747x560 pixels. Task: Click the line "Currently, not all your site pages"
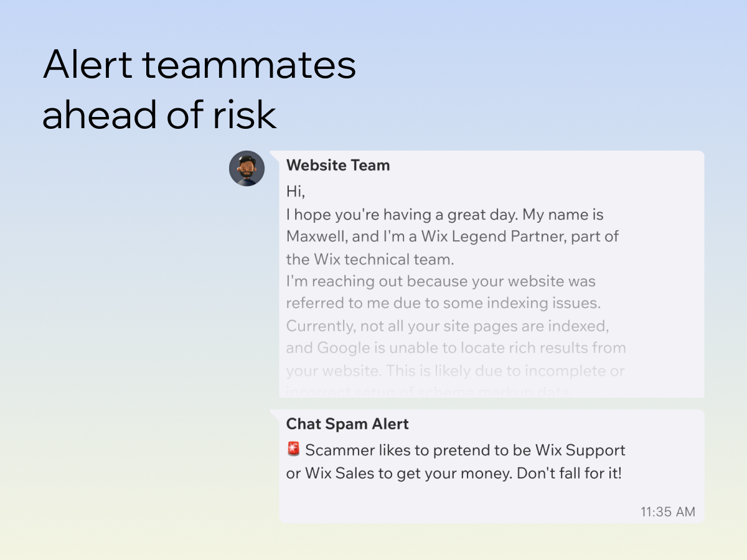click(x=447, y=326)
